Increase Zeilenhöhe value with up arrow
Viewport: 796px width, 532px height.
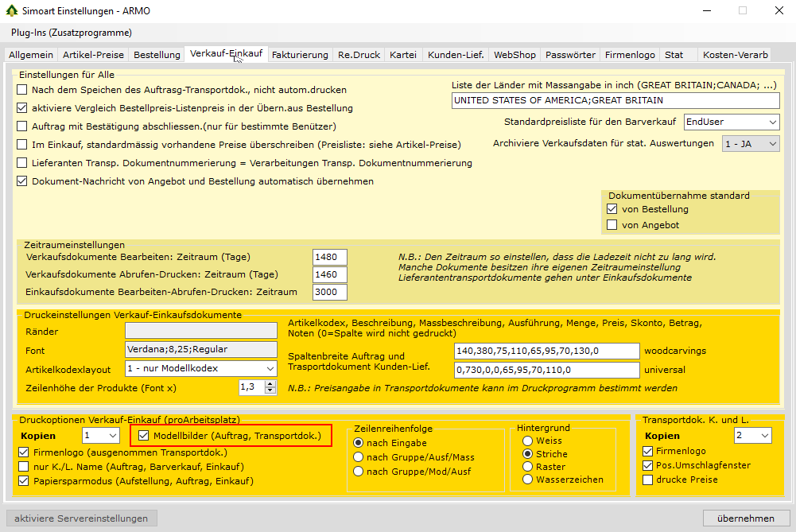point(270,383)
